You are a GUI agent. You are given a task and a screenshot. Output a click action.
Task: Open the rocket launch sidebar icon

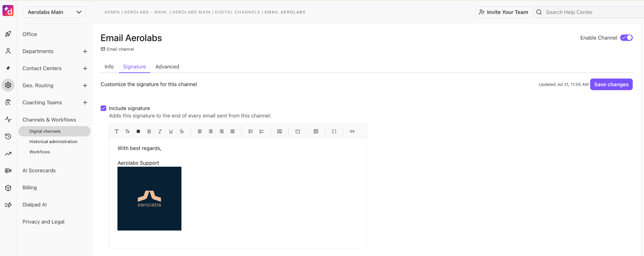8,34
